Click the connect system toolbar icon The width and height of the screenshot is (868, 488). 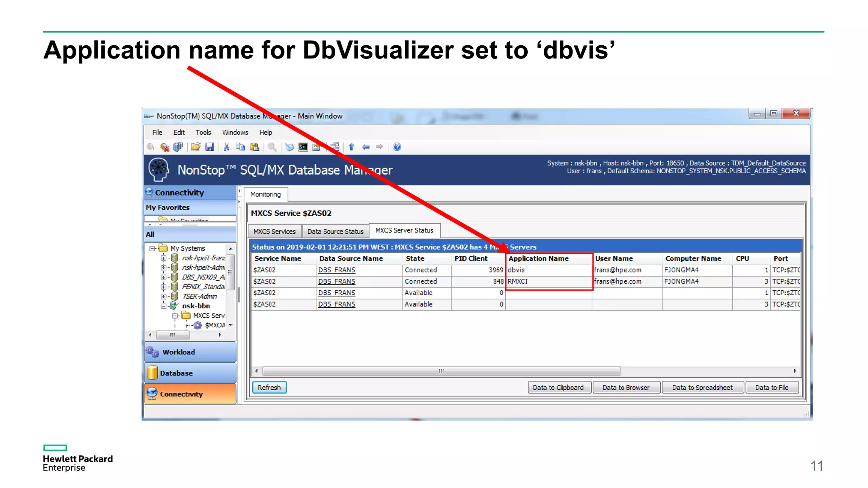click(x=150, y=147)
